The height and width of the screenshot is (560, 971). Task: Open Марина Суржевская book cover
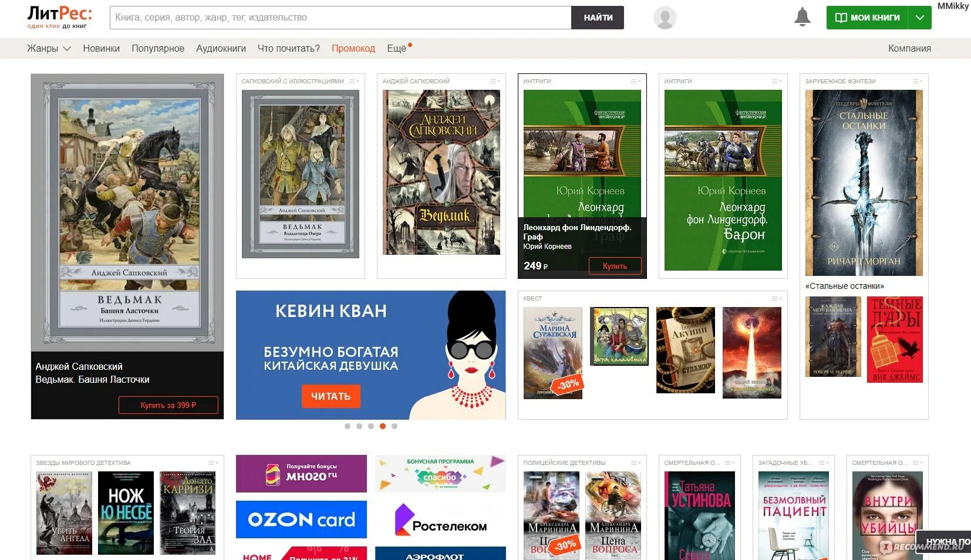pyautogui.click(x=553, y=353)
